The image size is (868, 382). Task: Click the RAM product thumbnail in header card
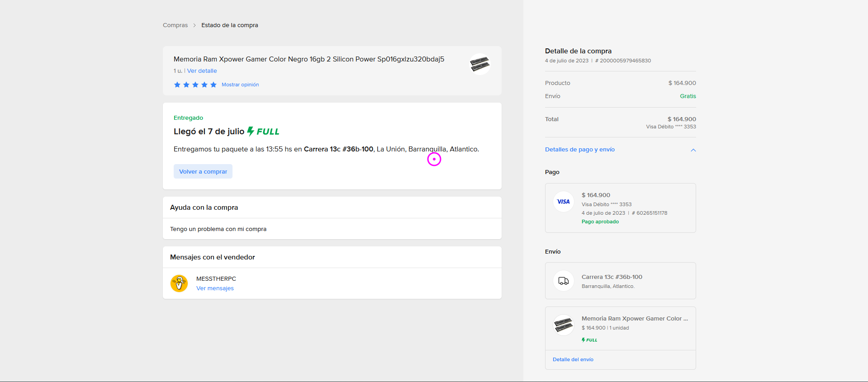point(479,64)
